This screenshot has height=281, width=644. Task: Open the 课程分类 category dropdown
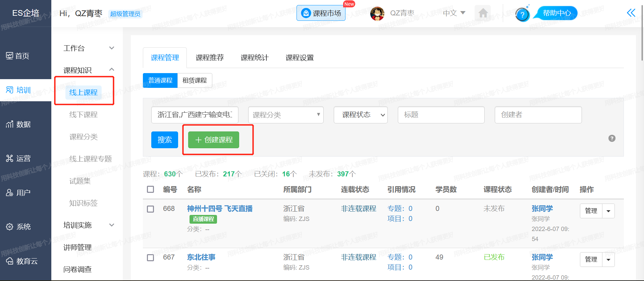click(286, 115)
